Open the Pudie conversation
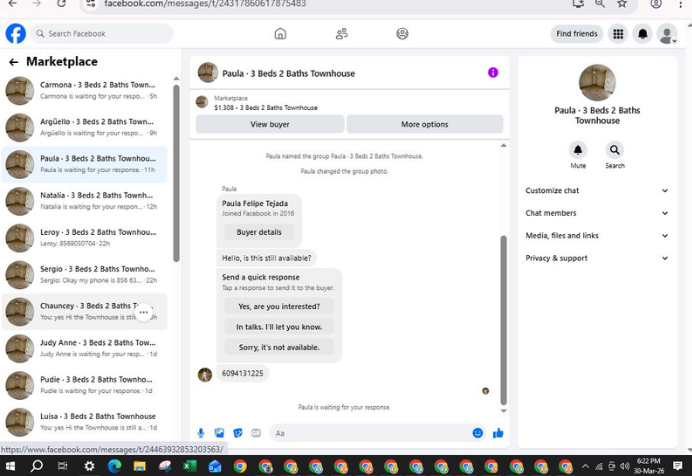 (84, 385)
